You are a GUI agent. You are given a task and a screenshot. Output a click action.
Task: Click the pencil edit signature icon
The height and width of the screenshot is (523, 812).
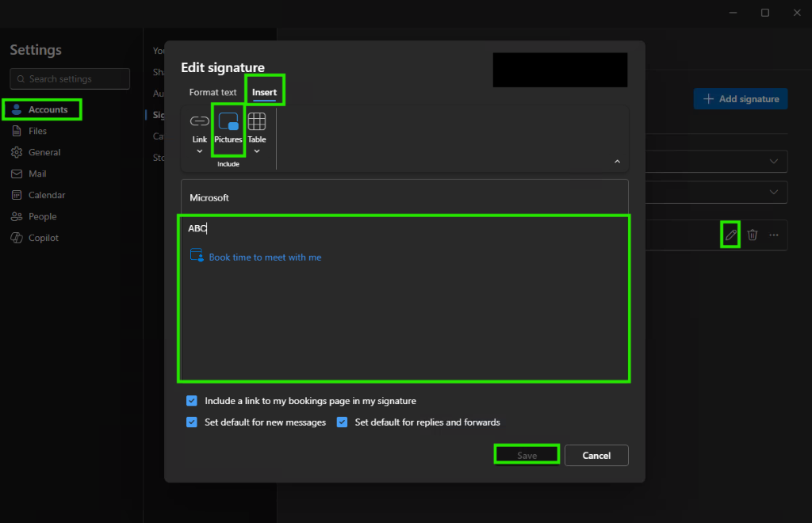(x=730, y=235)
